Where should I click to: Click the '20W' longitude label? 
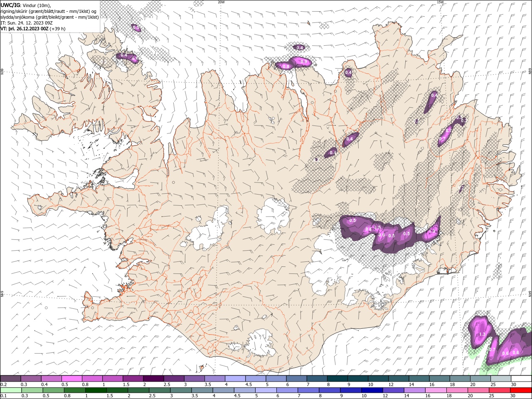(221, 2)
